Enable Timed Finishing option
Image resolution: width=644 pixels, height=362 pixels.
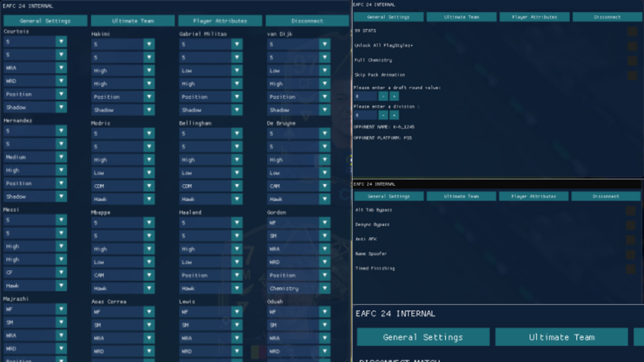pyautogui.click(x=630, y=269)
